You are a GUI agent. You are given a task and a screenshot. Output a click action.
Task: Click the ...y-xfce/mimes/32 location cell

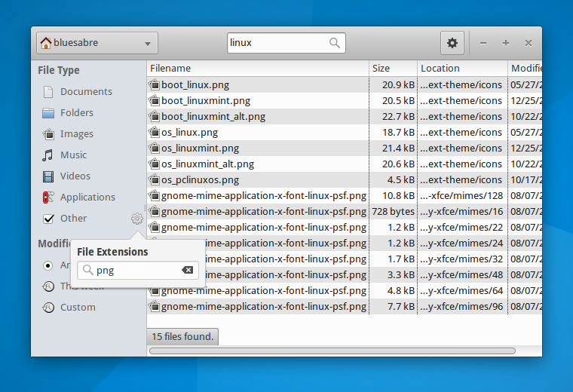461,259
